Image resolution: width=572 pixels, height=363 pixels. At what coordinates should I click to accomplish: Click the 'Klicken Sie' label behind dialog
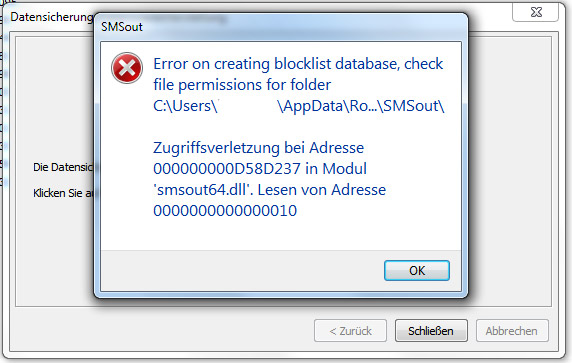63,193
